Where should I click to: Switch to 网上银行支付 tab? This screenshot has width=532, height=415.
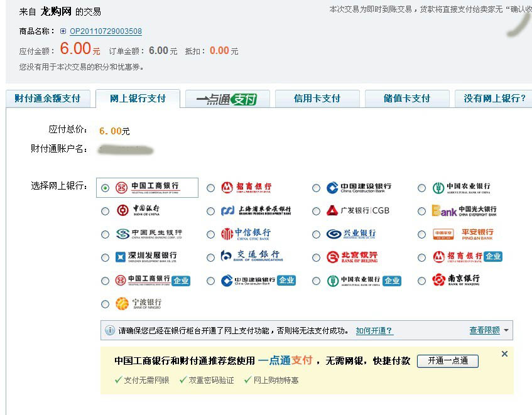(x=138, y=99)
